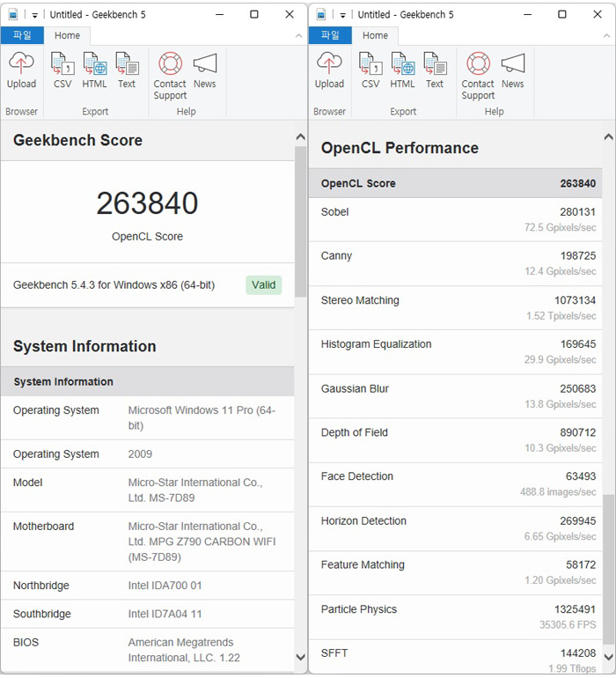Click the OpenCL Score header row
Viewport: 616px width, 678px height.
click(456, 183)
